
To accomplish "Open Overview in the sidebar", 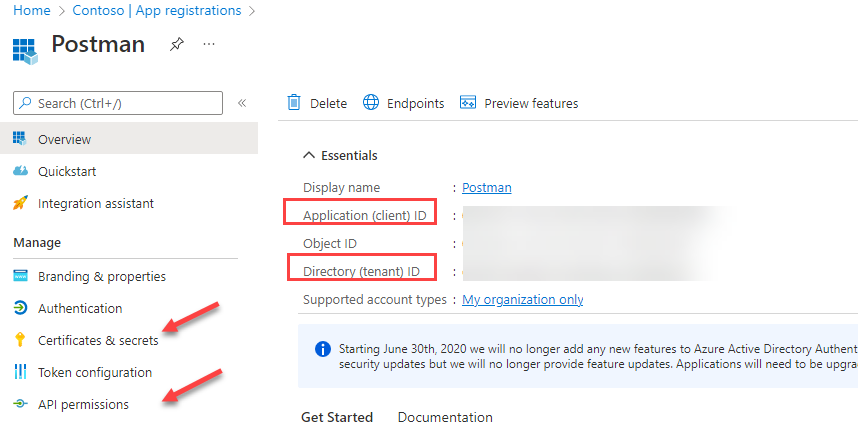I will (x=129, y=138).
